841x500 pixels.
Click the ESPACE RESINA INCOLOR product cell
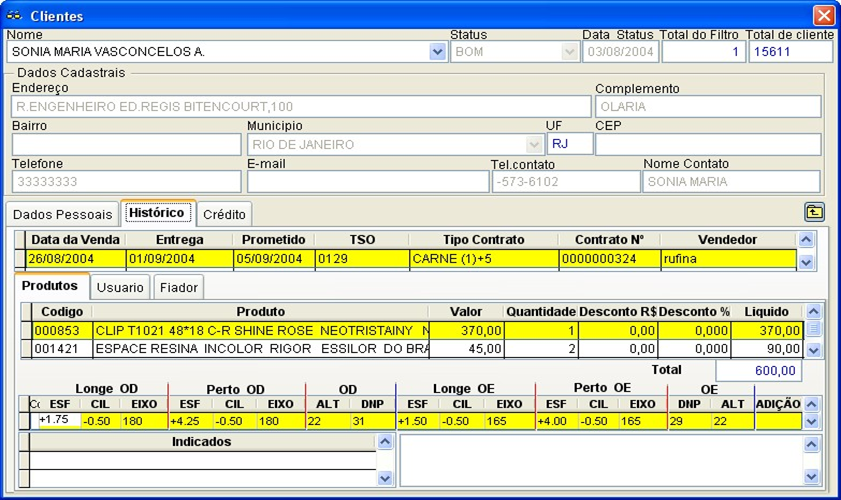tap(261, 349)
